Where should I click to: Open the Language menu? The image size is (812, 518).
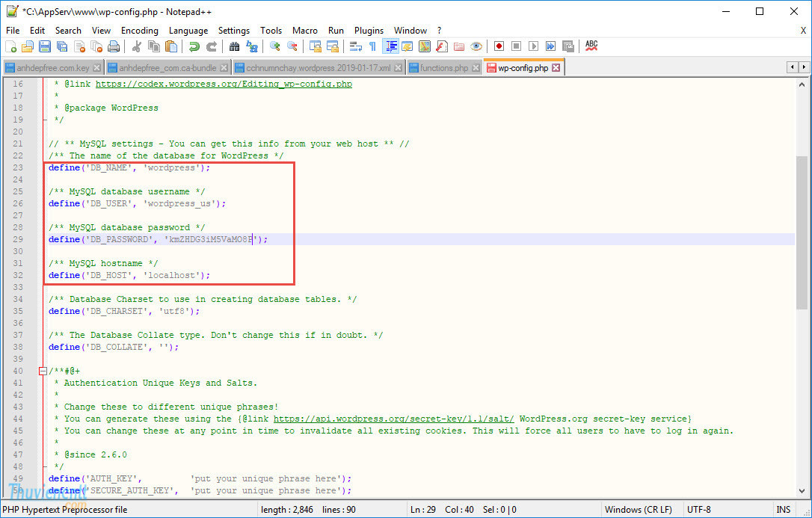[188, 31]
